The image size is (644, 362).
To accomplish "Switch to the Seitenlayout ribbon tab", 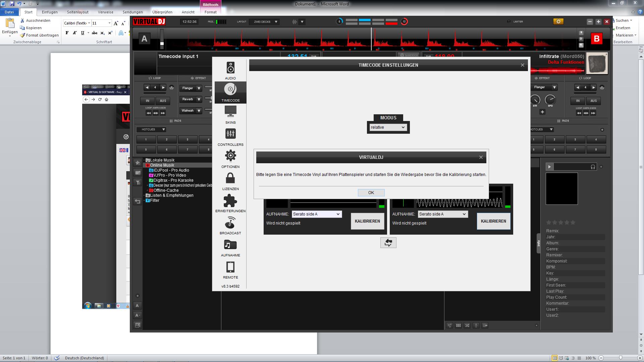I will pyautogui.click(x=77, y=12).
